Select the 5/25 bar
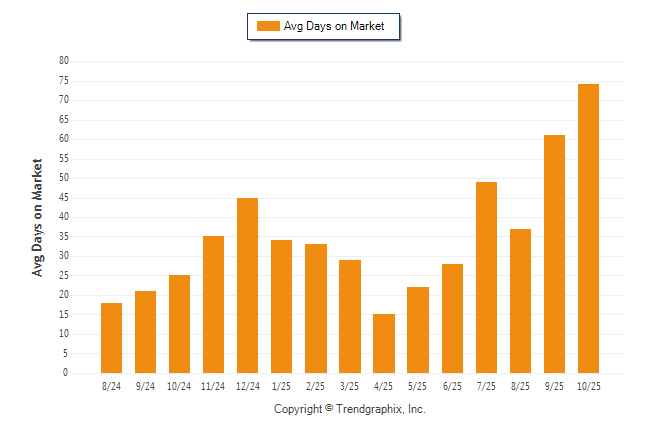The height and width of the screenshot is (434, 646). point(418,330)
